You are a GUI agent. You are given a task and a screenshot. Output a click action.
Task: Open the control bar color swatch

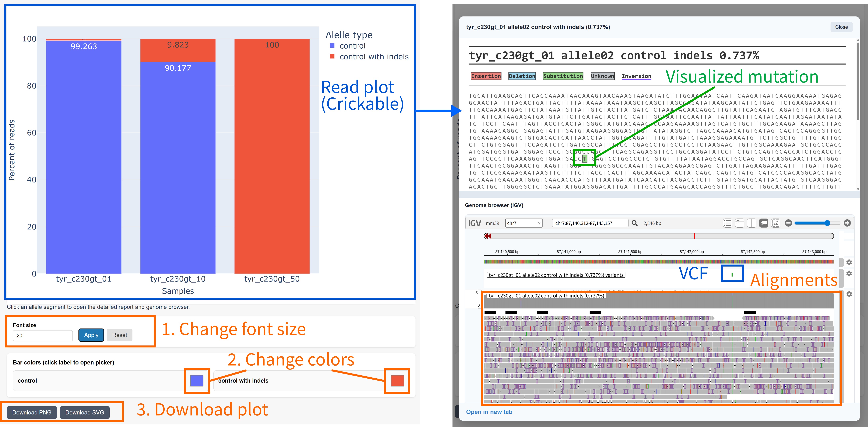197,381
